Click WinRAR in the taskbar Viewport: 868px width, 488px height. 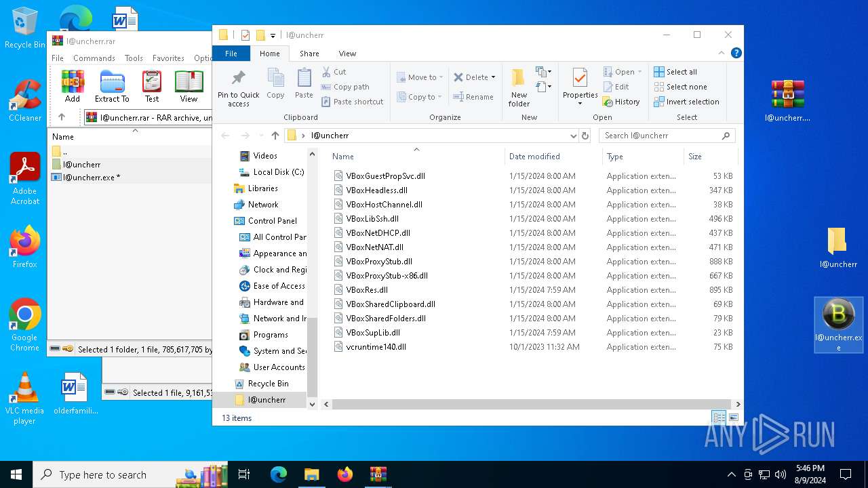click(x=378, y=474)
